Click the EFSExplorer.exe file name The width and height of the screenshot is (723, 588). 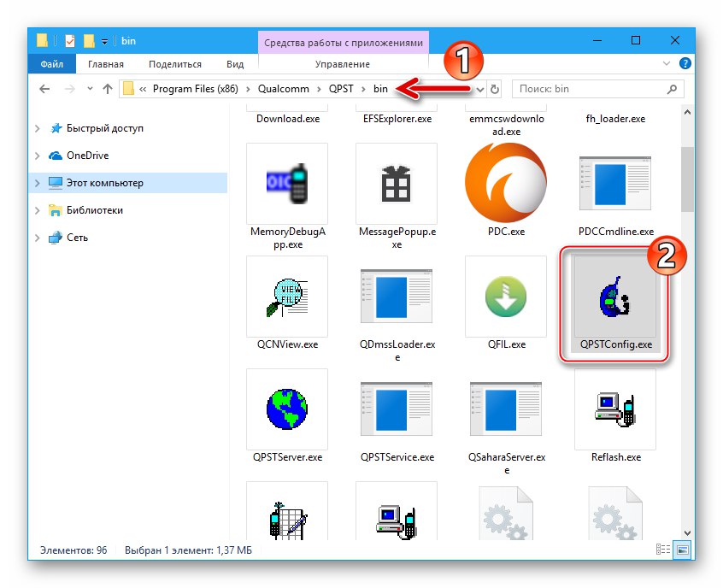click(x=397, y=119)
